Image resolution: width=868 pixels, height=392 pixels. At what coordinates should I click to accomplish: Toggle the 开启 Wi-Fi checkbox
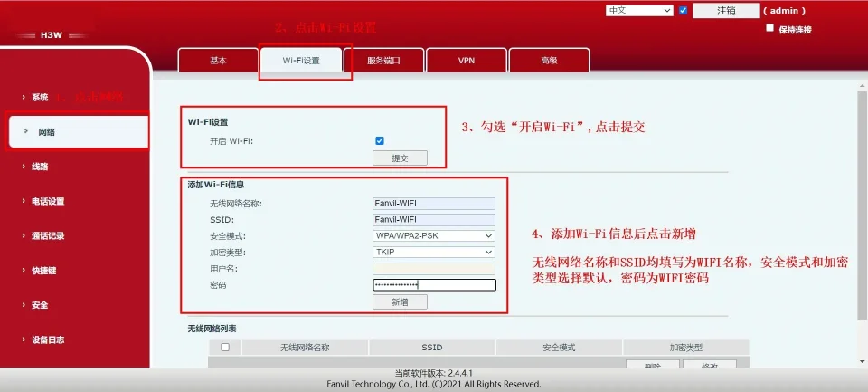(x=380, y=141)
